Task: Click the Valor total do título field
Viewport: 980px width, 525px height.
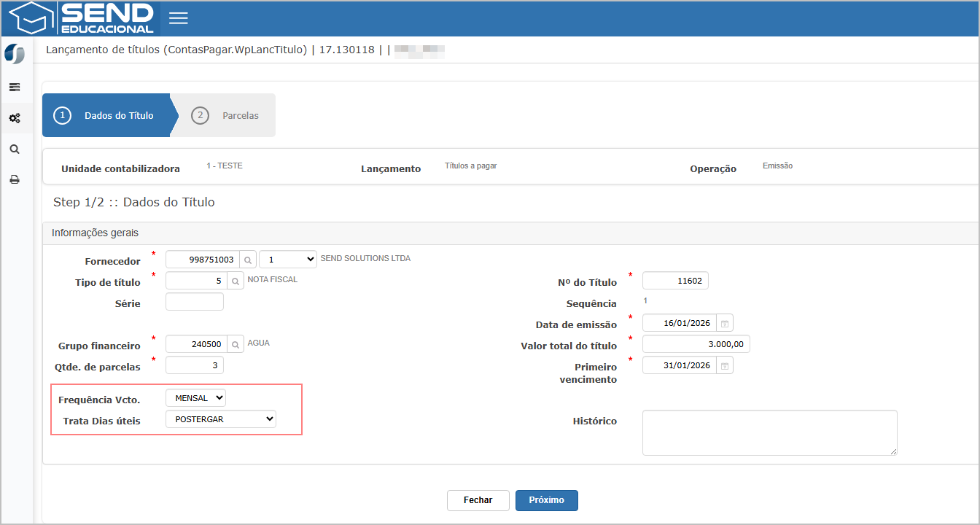Action: (x=696, y=344)
